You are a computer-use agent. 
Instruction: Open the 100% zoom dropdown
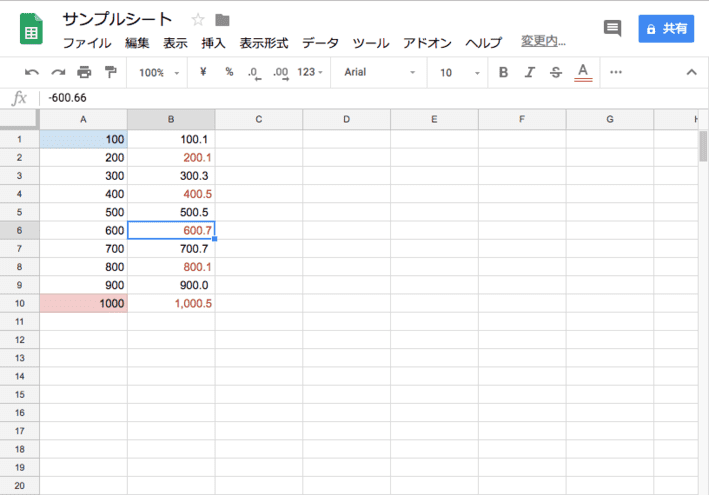pos(159,72)
